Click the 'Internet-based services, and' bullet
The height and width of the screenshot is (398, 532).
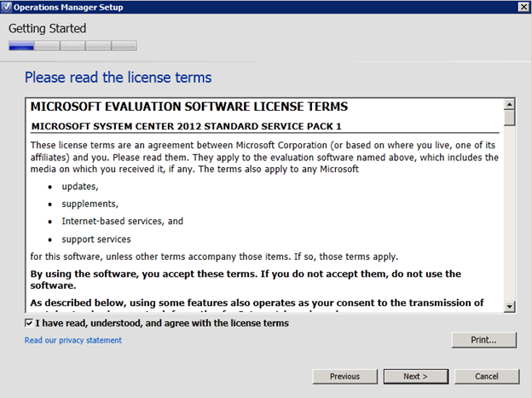pos(122,222)
